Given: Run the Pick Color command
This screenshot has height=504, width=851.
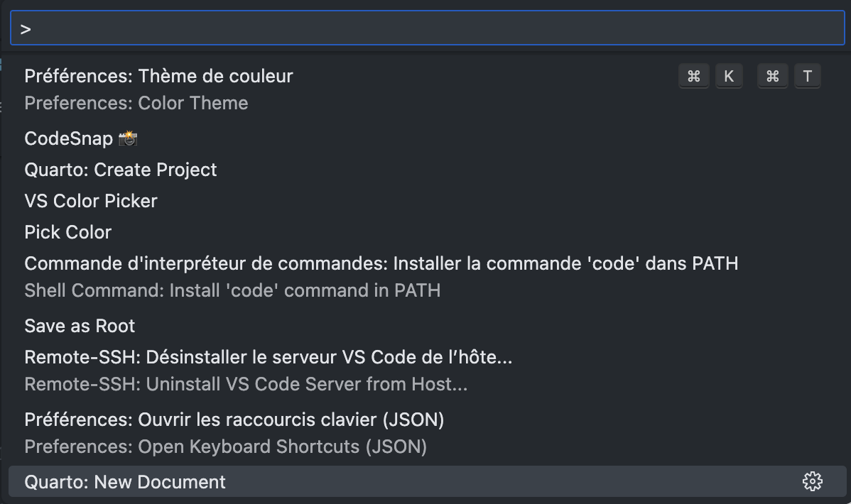Looking at the screenshot, I should (x=67, y=232).
